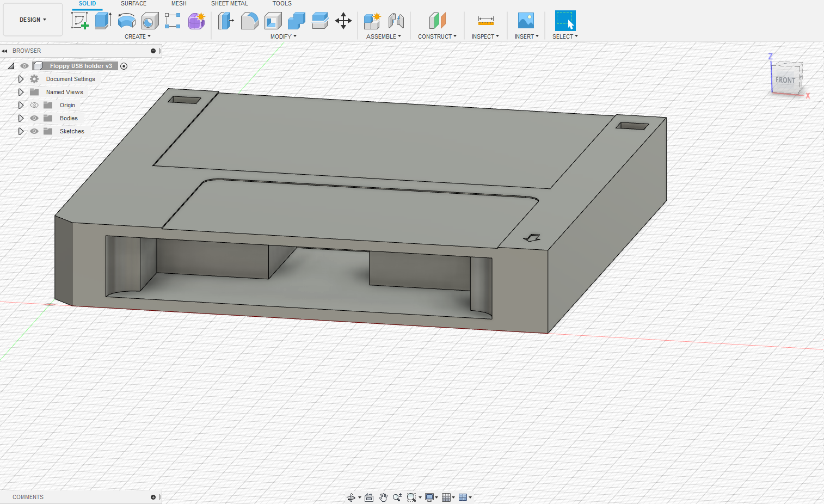Choose the Fillet tool in Modify

(x=249, y=21)
